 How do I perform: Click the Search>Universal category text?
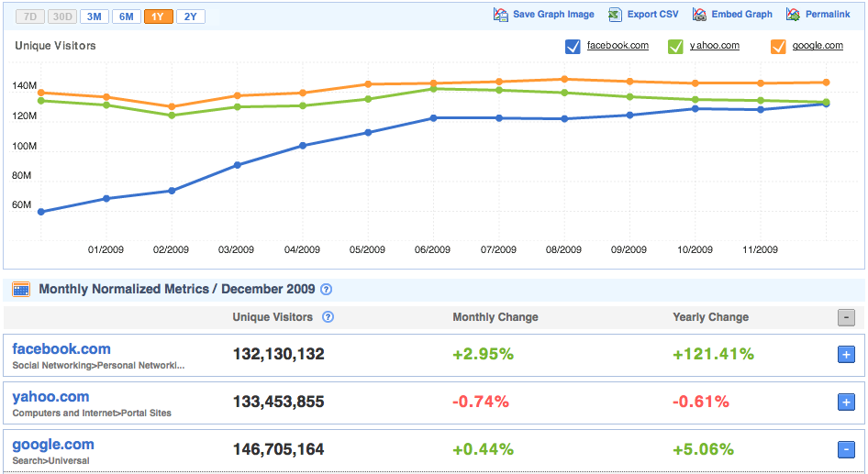click(x=51, y=460)
